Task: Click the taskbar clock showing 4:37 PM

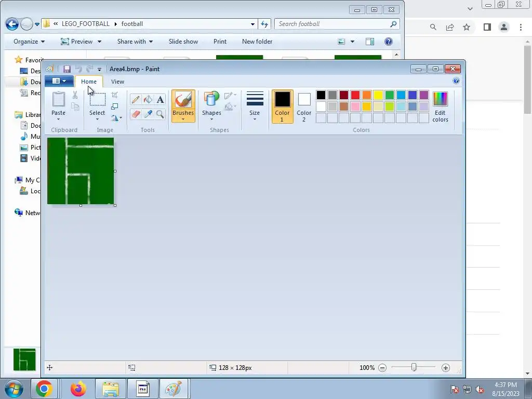Action: (506, 385)
